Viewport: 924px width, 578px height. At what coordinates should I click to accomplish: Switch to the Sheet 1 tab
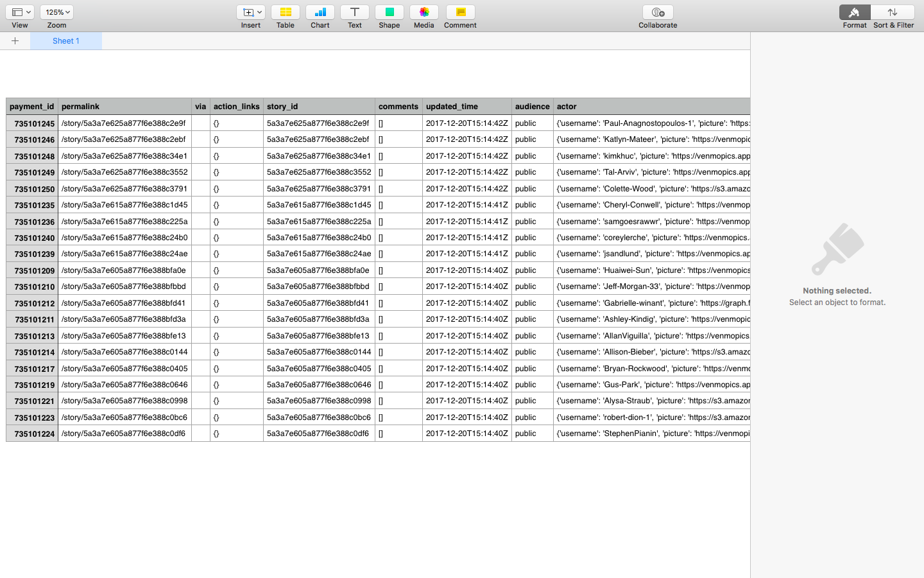click(x=65, y=40)
